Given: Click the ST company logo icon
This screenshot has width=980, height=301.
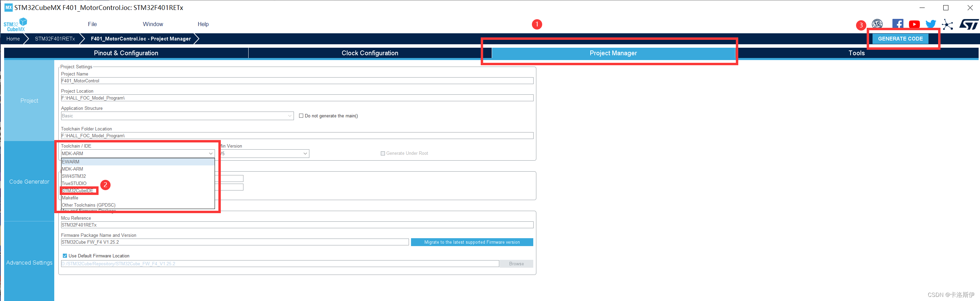Looking at the screenshot, I should tap(969, 24).
